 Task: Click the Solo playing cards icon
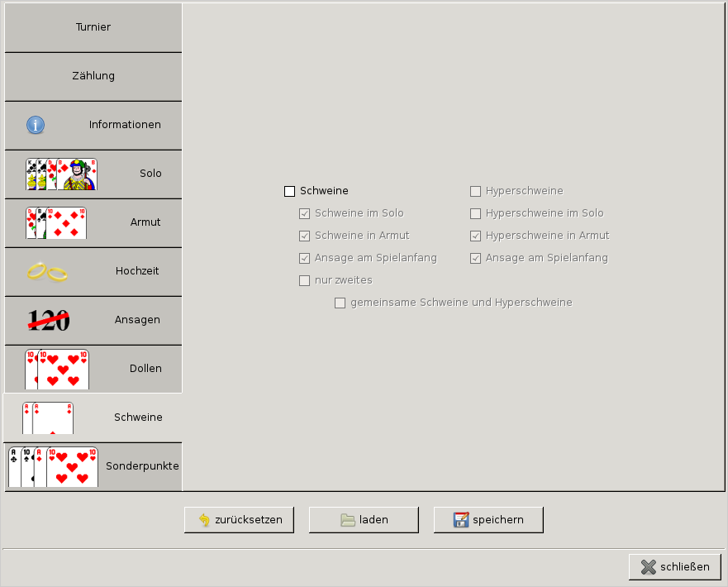click(61, 174)
